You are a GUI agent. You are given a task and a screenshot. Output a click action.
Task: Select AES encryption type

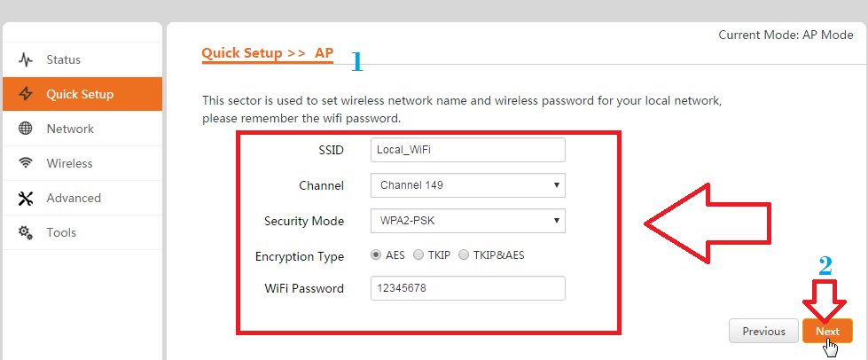pos(376,255)
